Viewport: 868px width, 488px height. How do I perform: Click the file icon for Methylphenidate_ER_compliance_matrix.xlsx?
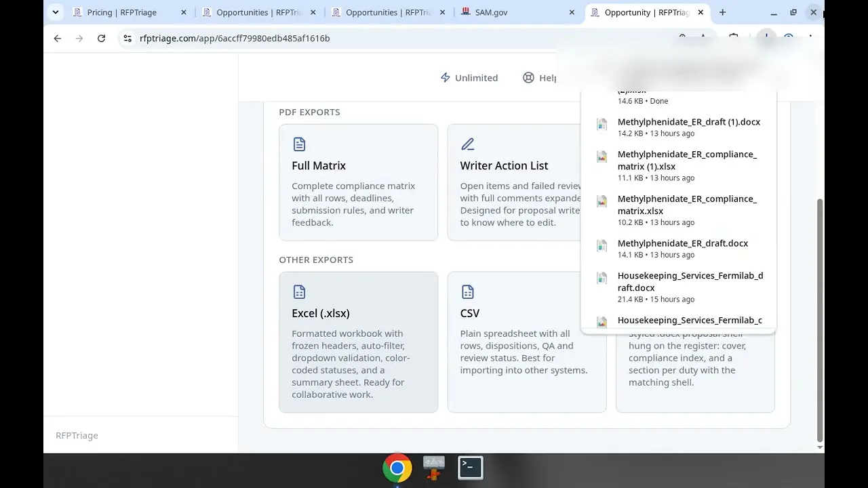[601, 201]
